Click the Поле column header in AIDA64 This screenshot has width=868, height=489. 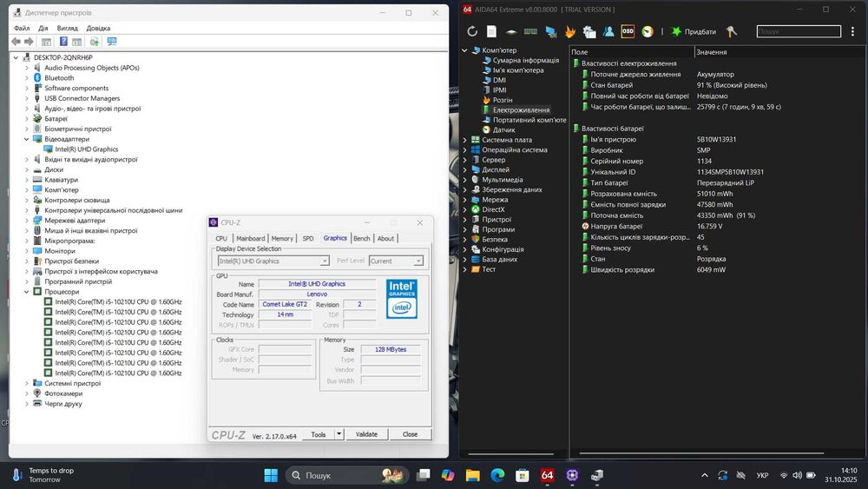click(x=633, y=52)
